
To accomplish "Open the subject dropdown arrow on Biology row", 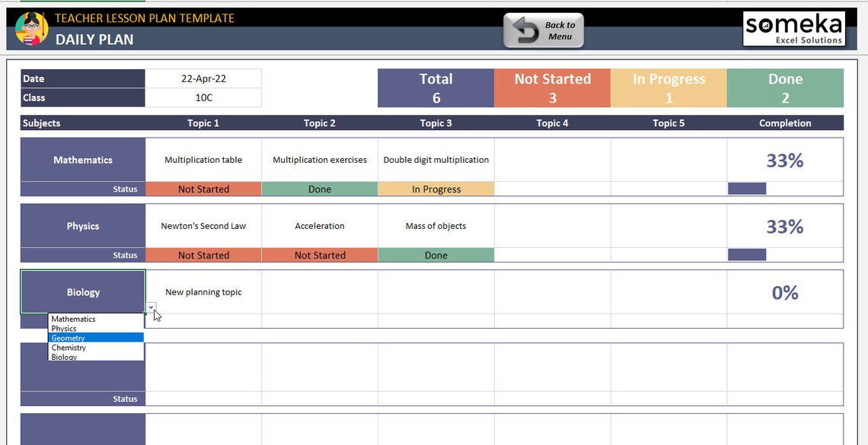I will (x=150, y=307).
